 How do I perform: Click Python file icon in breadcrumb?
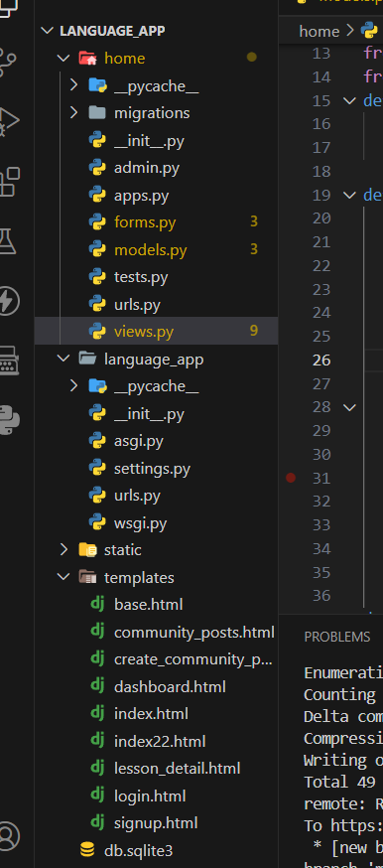pos(370,30)
